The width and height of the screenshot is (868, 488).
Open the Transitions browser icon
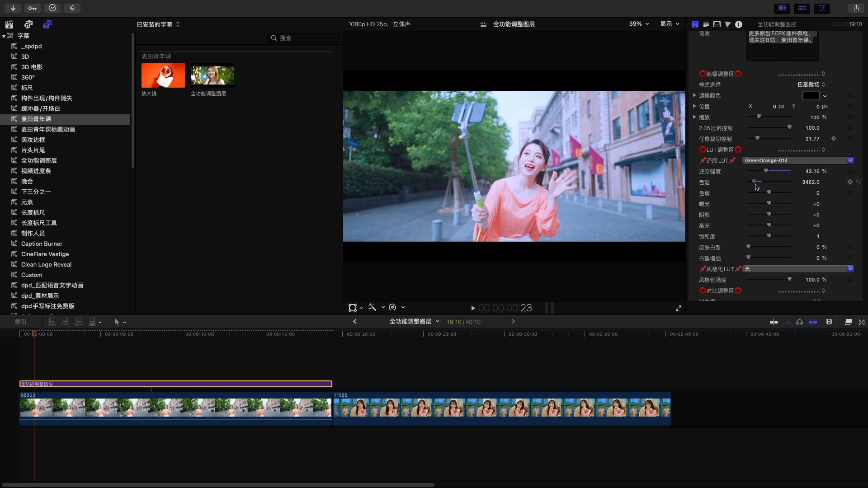(862, 322)
